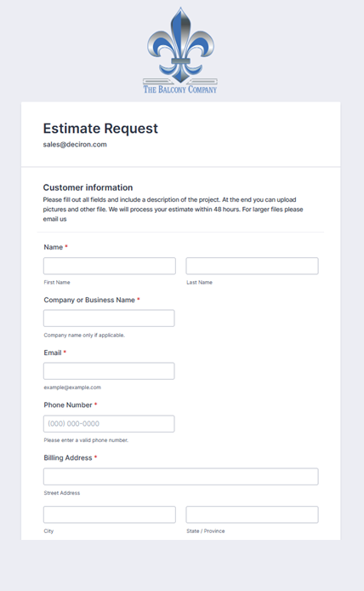Click the sales@deciron.com email text
Viewport: 364px width, 591px height.
click(x=75, y=145)
